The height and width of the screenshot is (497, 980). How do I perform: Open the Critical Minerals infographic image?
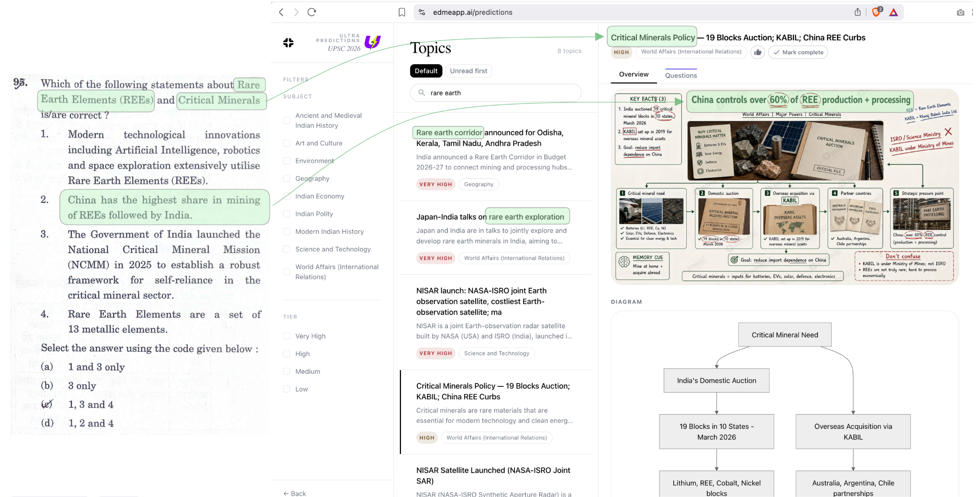(785, 187)
